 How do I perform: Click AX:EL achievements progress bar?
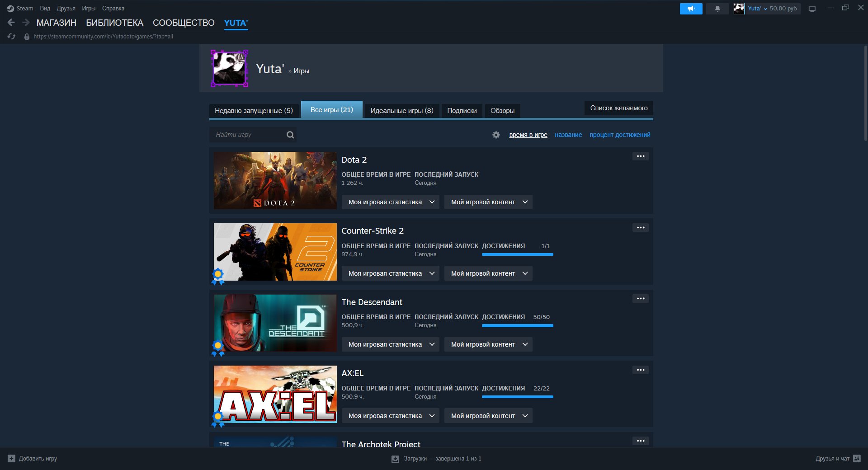point(518,397)
